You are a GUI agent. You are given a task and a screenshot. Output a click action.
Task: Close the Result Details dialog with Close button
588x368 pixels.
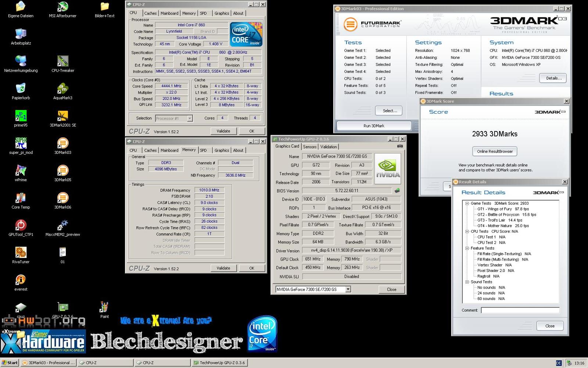coord(550,326)
